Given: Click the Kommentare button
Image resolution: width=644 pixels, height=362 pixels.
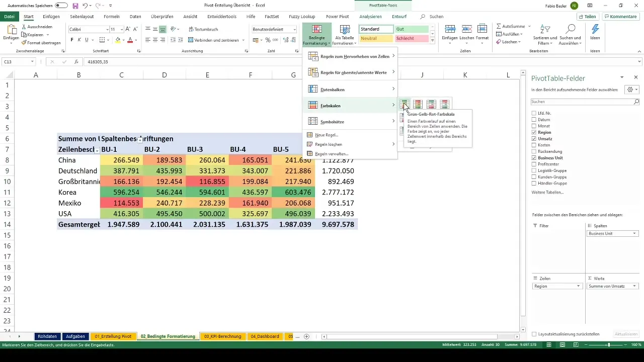Looking at the screenshot, I should click(x=621, y=17).
